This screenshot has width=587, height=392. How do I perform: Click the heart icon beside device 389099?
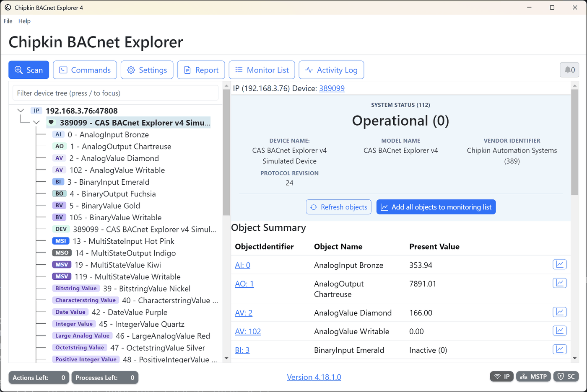tap(51, 122)
